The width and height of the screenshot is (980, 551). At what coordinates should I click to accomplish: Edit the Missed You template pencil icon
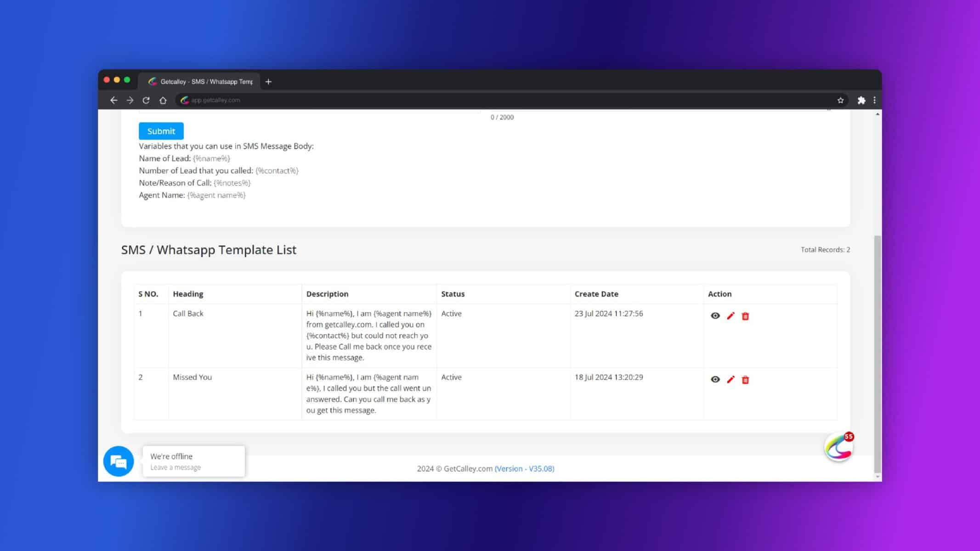pyautogui.click(x=731, y=379)
